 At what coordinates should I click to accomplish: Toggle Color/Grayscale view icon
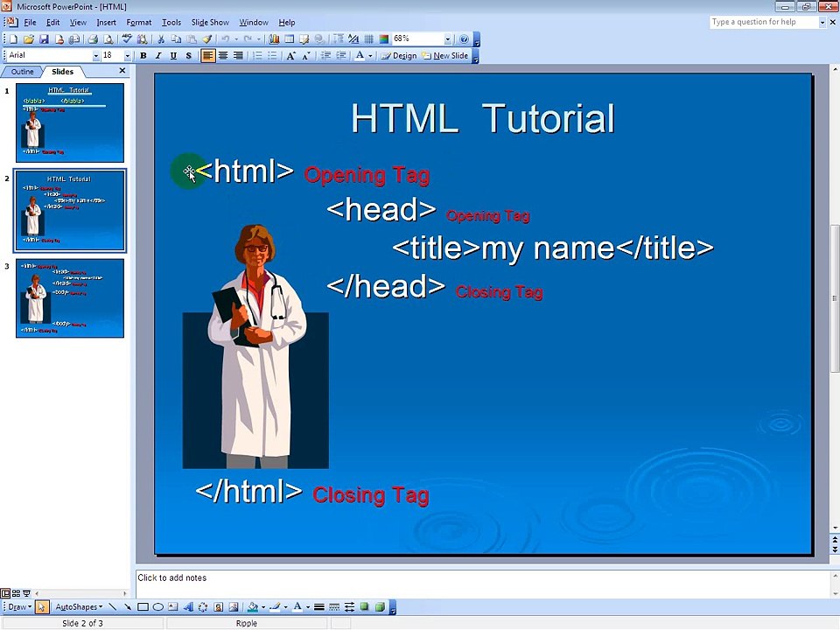point(383,39)
